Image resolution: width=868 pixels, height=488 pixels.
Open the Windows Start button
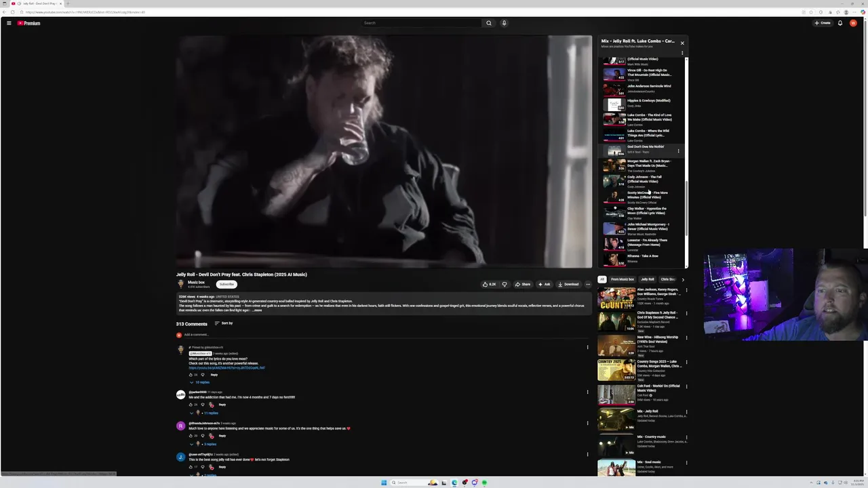(384, 483)
